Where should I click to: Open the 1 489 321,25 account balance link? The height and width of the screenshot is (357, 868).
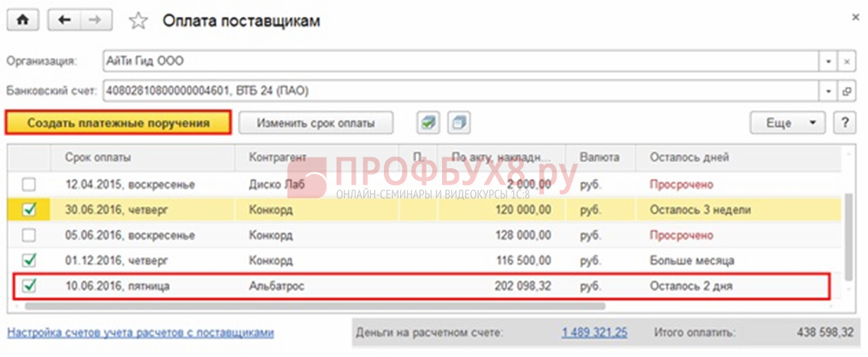[x=594, y=333]
